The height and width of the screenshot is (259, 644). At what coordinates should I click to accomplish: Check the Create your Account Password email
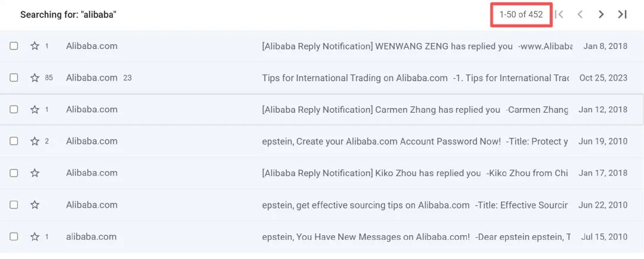click(14, 141)
